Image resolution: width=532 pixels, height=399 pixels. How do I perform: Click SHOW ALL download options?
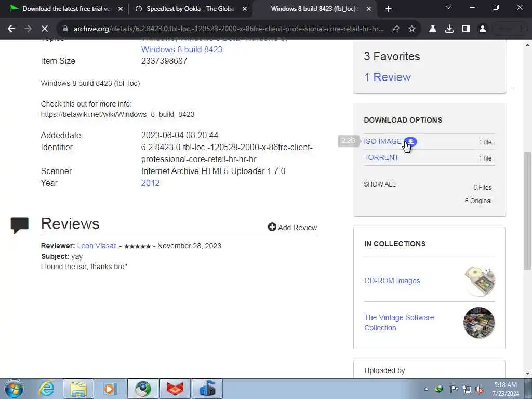(x=380, y=184)
